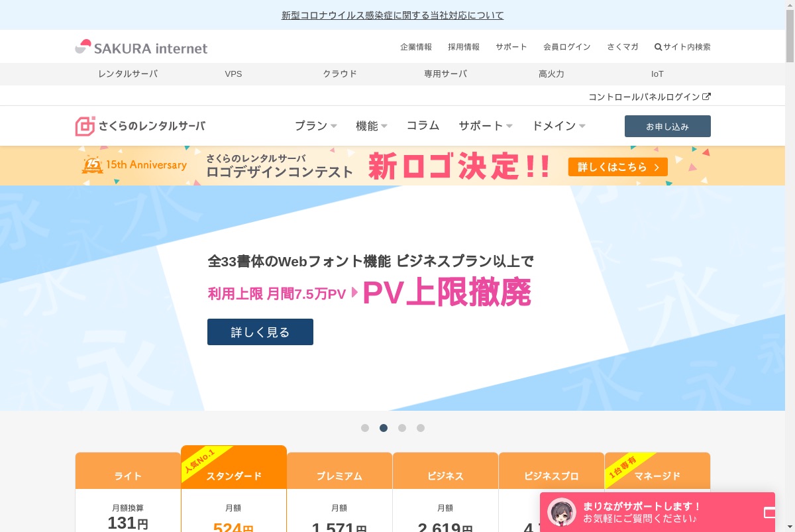Expand the サポート dropdown in product nav
The width and height of the screenshot is (795, 532).
(x=486, y=126)
